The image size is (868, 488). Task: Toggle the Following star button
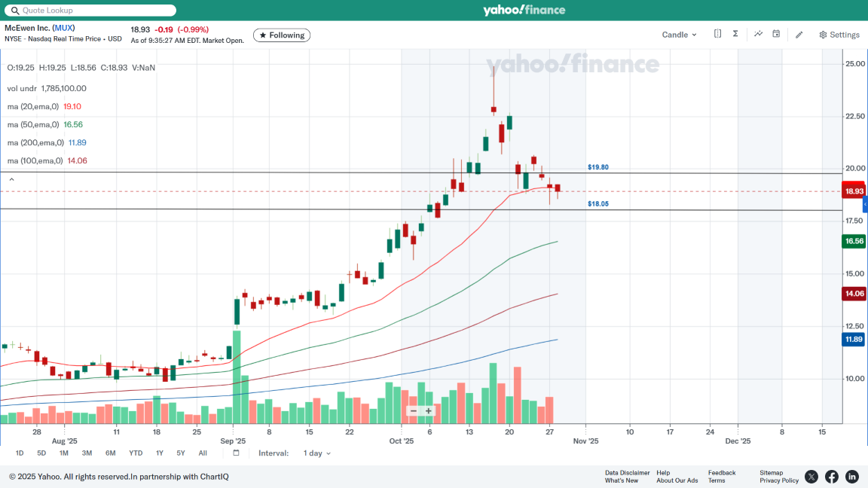[281, 35]
